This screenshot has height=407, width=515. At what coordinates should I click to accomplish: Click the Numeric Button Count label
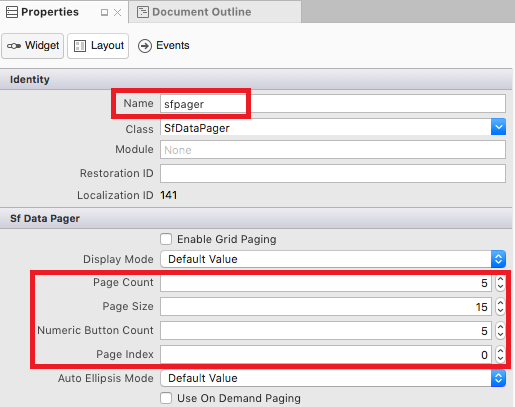tap(95, 330)
